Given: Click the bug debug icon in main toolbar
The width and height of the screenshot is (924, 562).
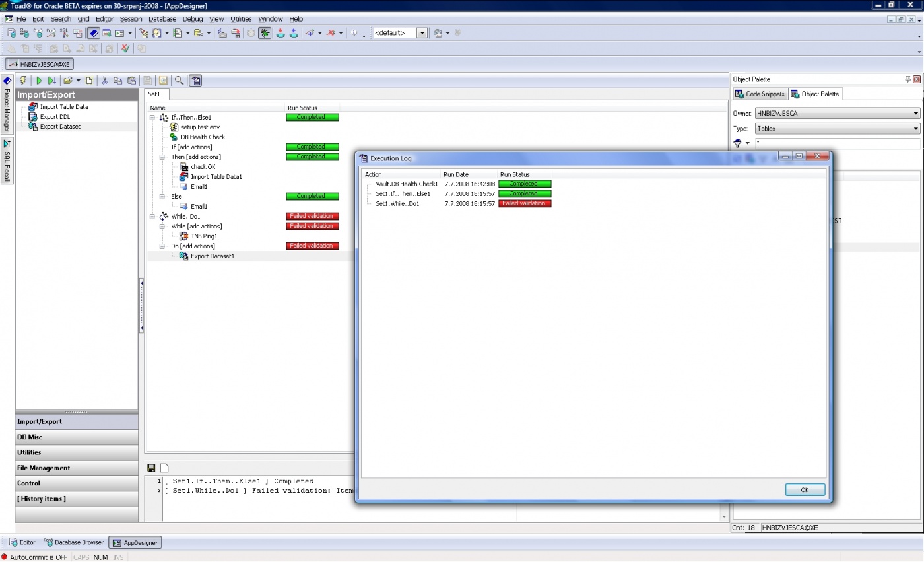Looking at the screenshot, I should click(265, 33).
